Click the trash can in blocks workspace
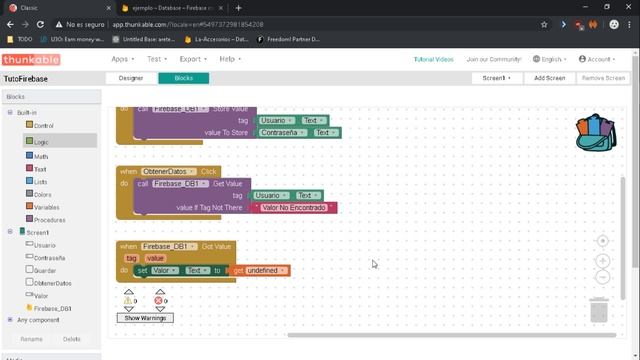640x360 pixels. point(599,310)
